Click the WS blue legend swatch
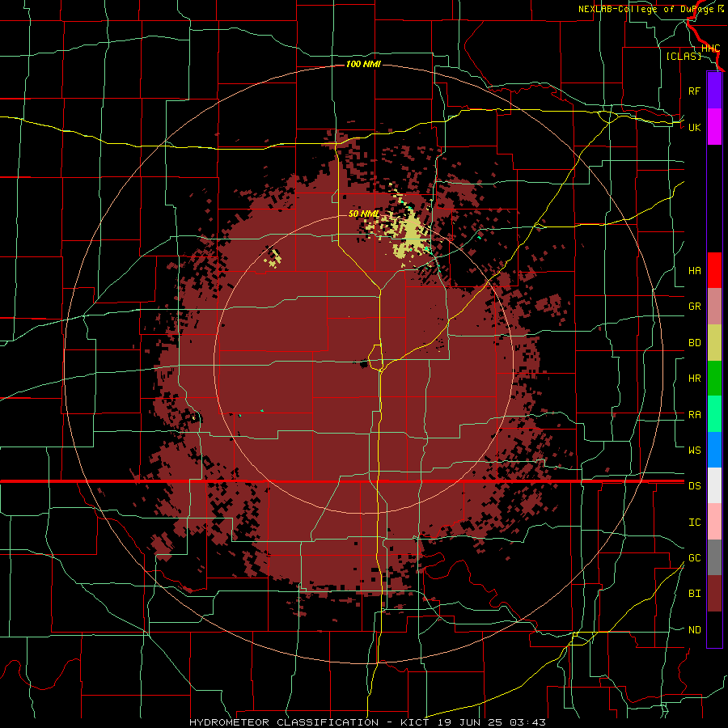 click(714, 450)
